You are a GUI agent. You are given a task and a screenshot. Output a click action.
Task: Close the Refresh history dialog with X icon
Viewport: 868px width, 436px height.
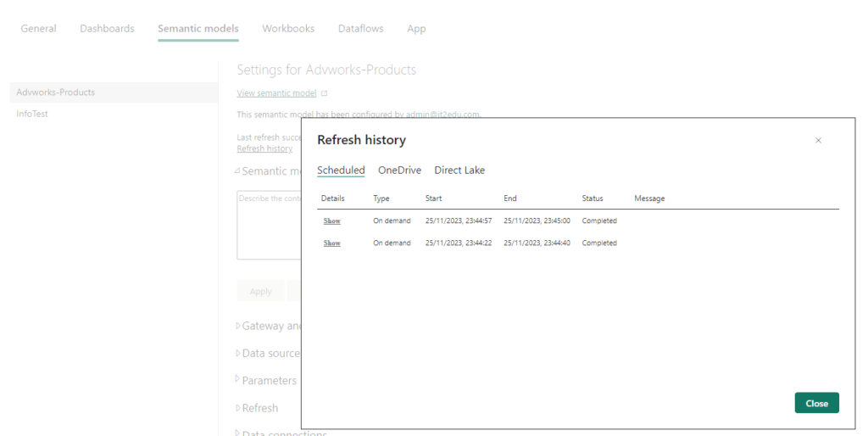pos(818,141)
